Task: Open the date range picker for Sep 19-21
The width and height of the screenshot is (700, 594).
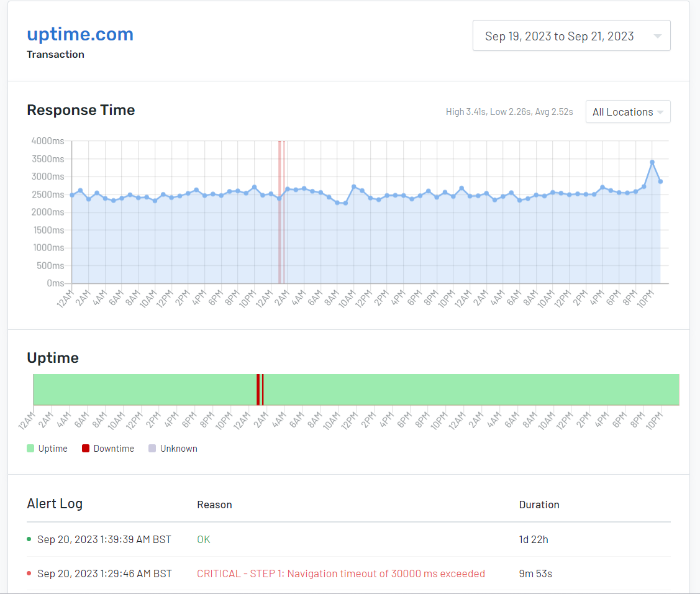Action: pos(571,35)
